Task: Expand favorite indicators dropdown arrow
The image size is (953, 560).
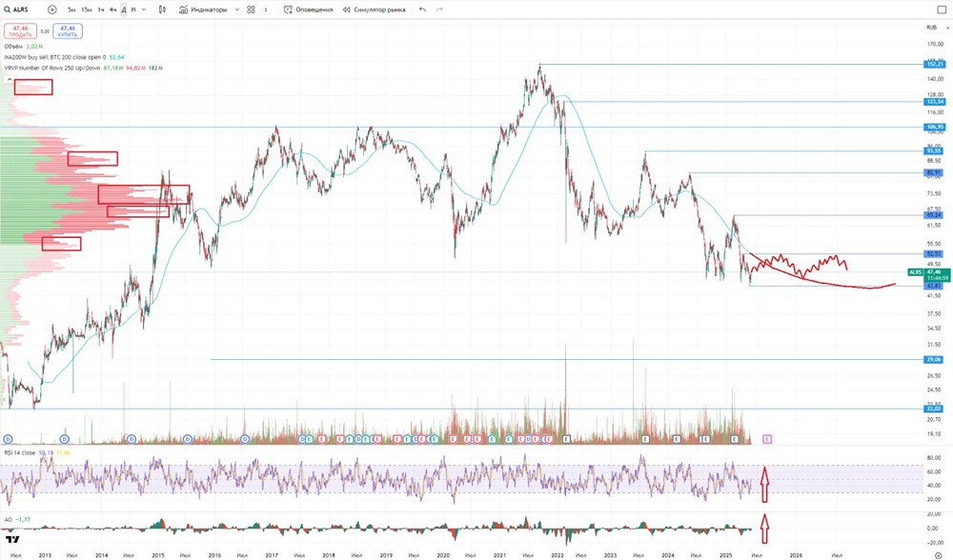Action: pos(237,10)
